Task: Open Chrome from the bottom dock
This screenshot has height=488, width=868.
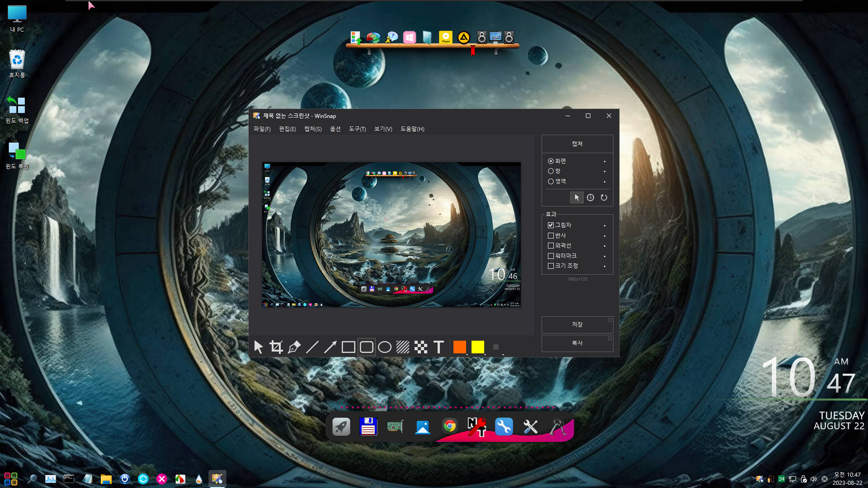Action: pos(450,426)
